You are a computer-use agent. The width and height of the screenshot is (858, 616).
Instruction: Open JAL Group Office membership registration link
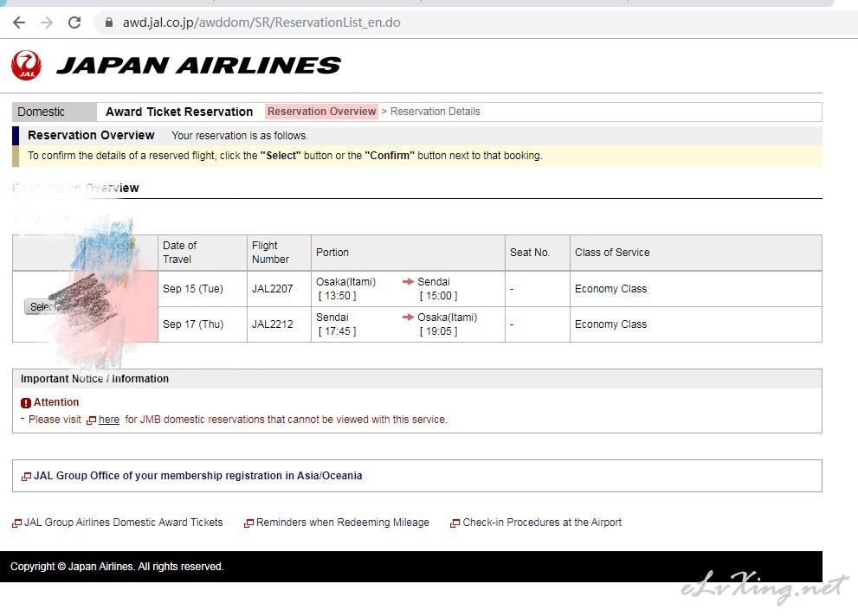pos(198,476)
